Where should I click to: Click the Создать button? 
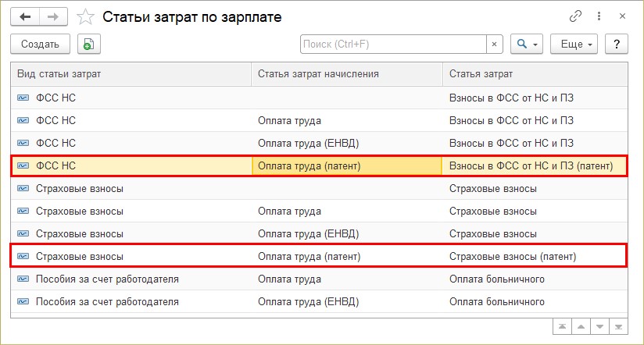[x=41, y=44]
